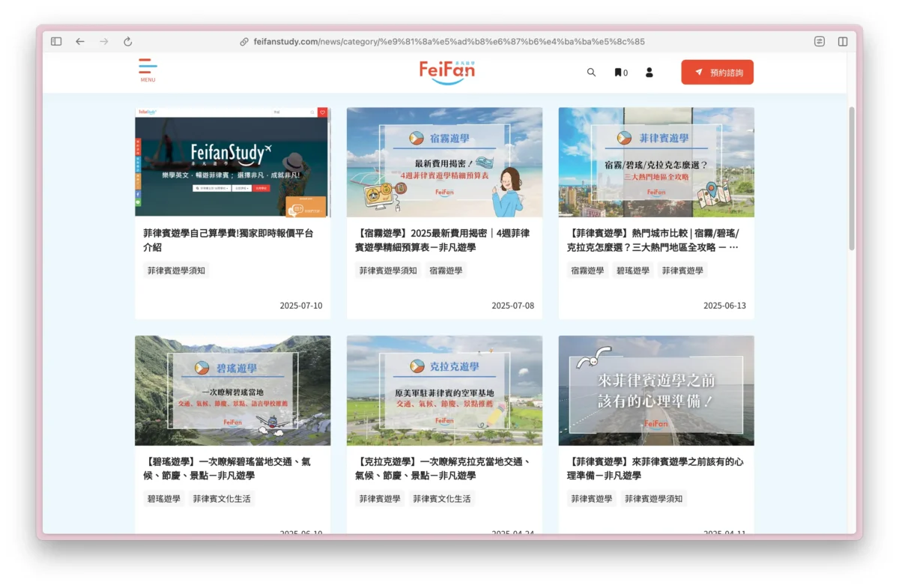Select 菲律賓遊學 tag on 熱門城市比較 card
This screenshot has width=899, height=588.
(x=682, y=270)
